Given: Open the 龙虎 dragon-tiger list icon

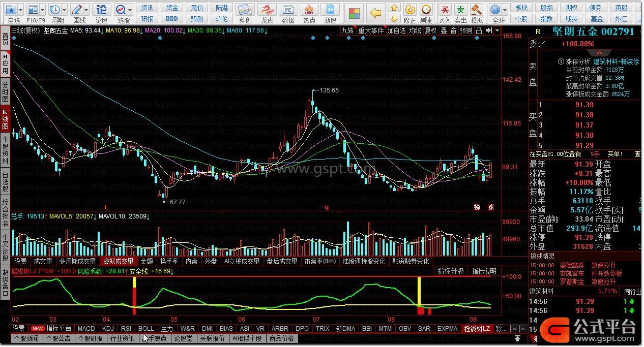Looking at the screenshot, I should 267,10.
